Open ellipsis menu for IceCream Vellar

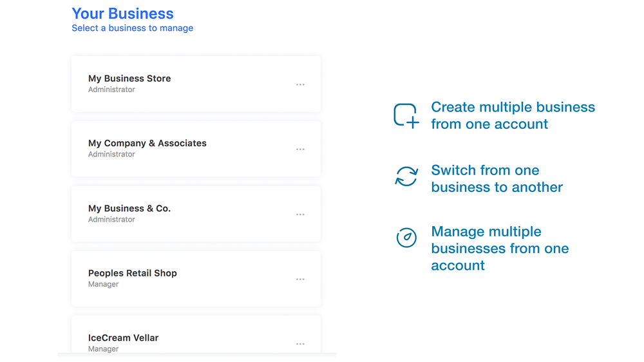[x=300, y=344]
